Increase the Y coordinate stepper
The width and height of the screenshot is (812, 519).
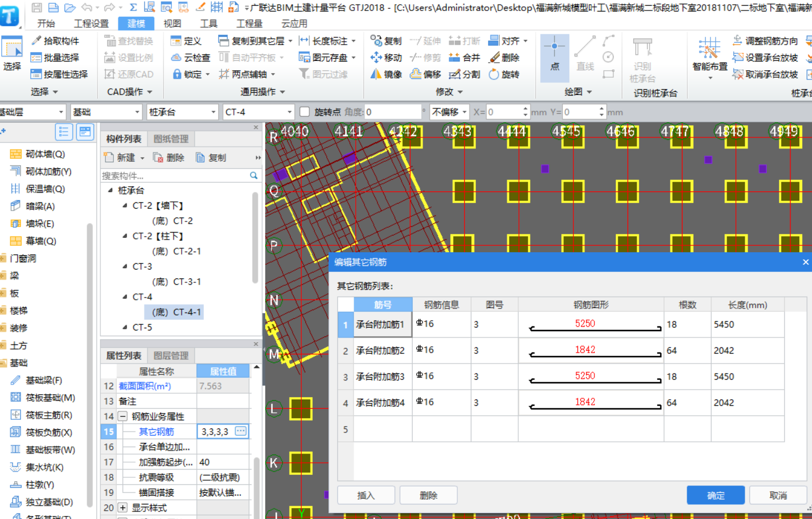click(x=602, y=108)
